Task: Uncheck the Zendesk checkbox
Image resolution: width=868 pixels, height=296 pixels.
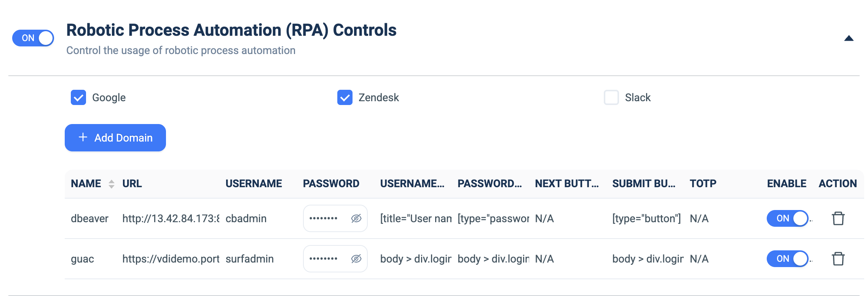Action: click(345, 97)
